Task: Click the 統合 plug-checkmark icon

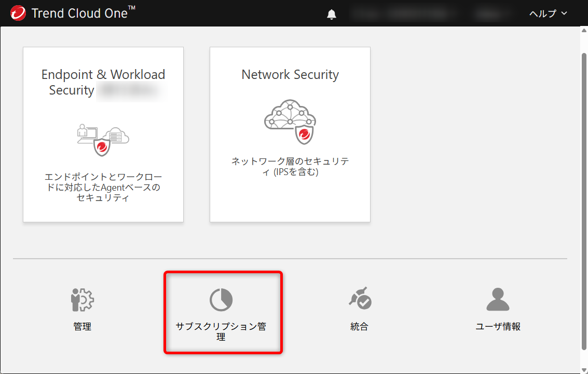Action: [x=360, y=299]
